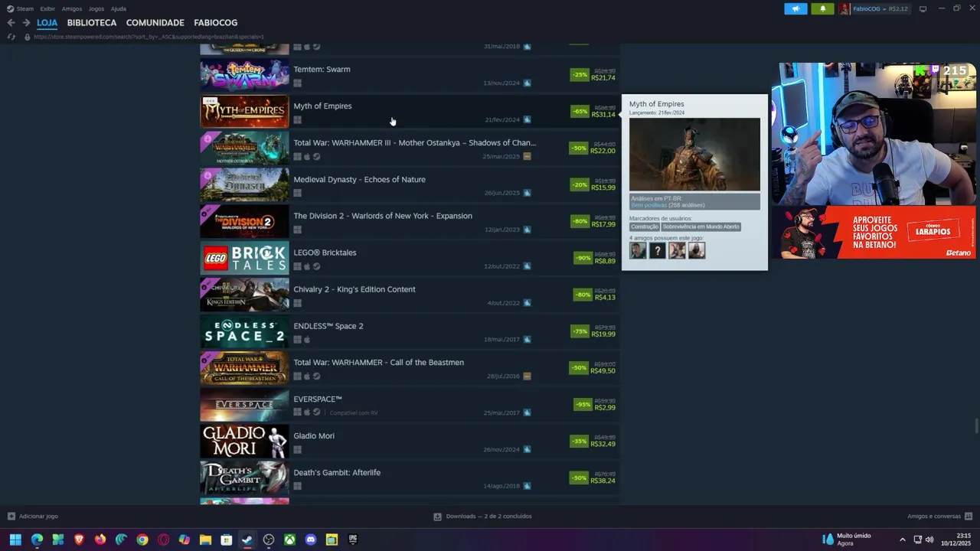Open the Jogos menu

click(96, 8)
